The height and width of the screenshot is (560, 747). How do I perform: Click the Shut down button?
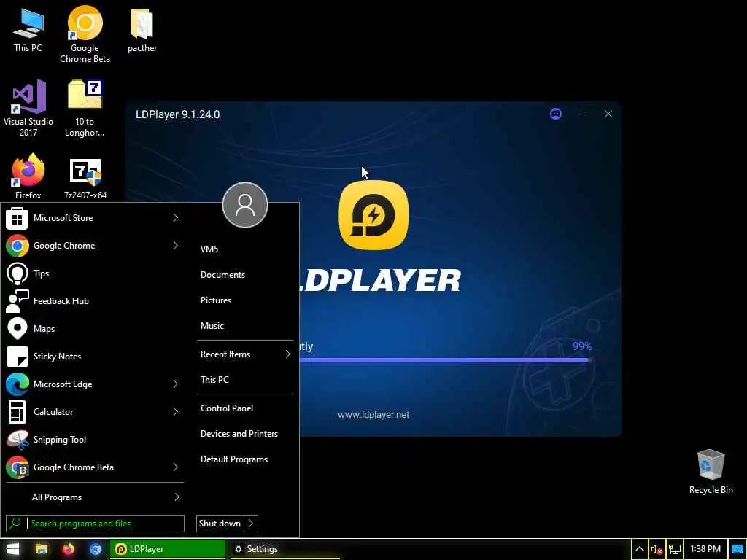tap(220, 524)
